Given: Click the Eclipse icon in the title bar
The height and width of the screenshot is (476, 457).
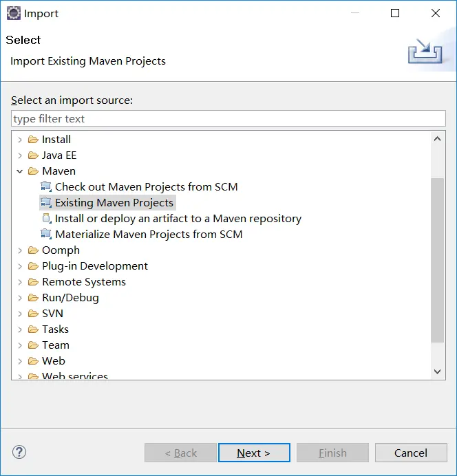Looking at the screenshot, I should (x=14, y=13).
